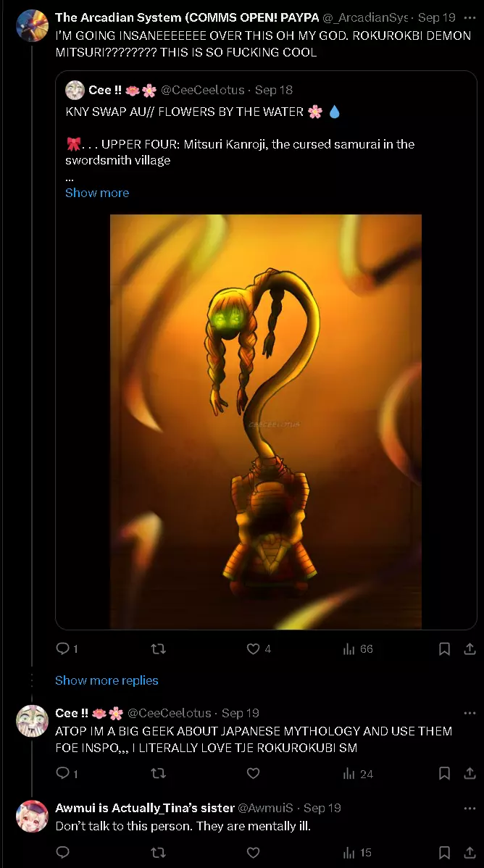
Task: Show more replies in the thread
Action: [107, 680]
